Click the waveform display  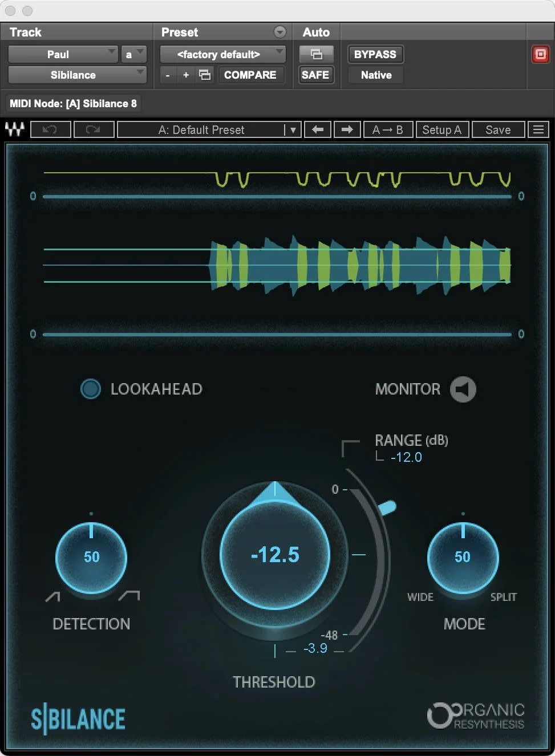point(277,266)
